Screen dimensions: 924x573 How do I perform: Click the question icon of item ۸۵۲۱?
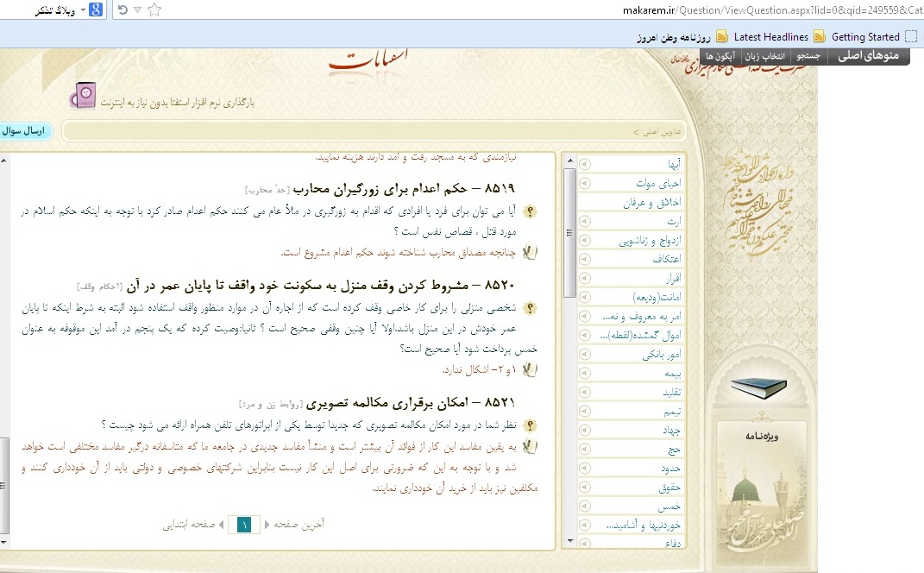point(531,425)
